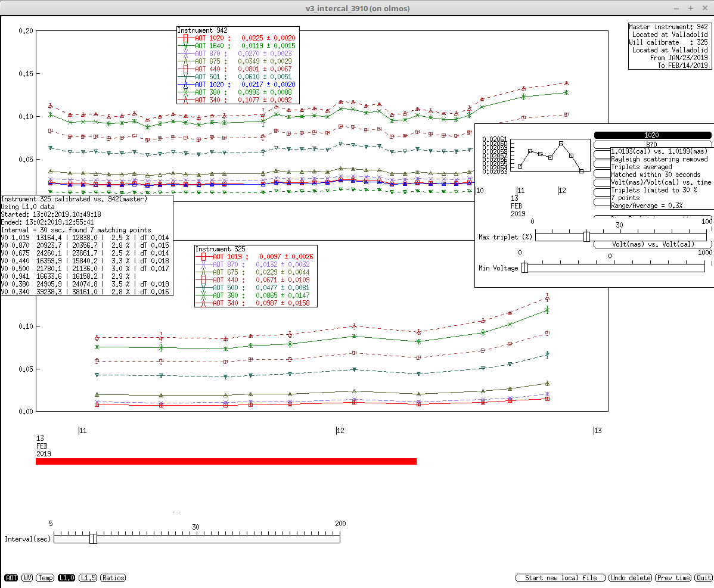Click the blue AOT 1020 legend marker for Instrument 942
This screenshot has width=714, height=588.
185,85
